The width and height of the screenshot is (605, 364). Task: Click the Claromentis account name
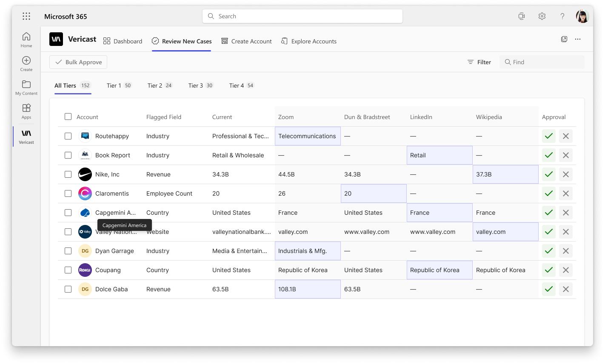pos(112,193)
